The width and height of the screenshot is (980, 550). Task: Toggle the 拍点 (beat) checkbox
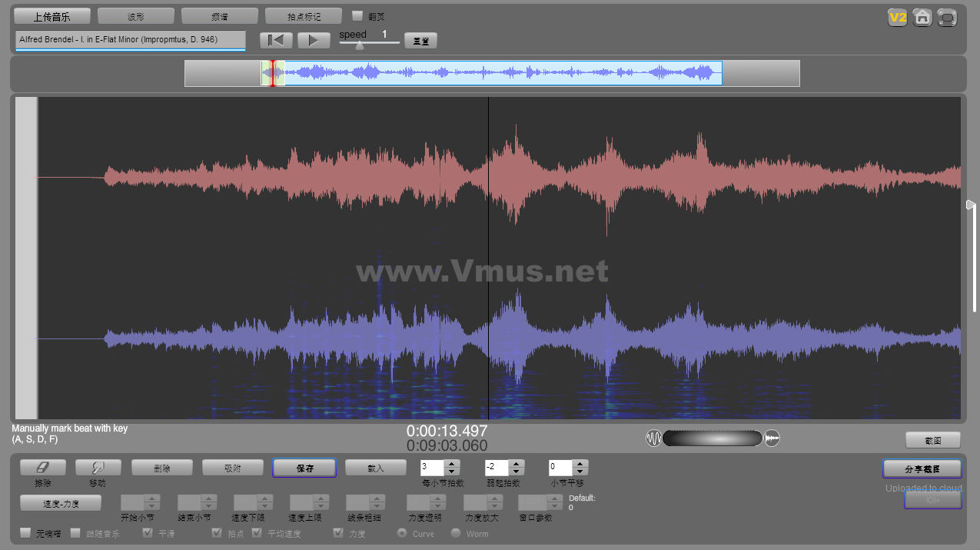click(x=217, y=532)
